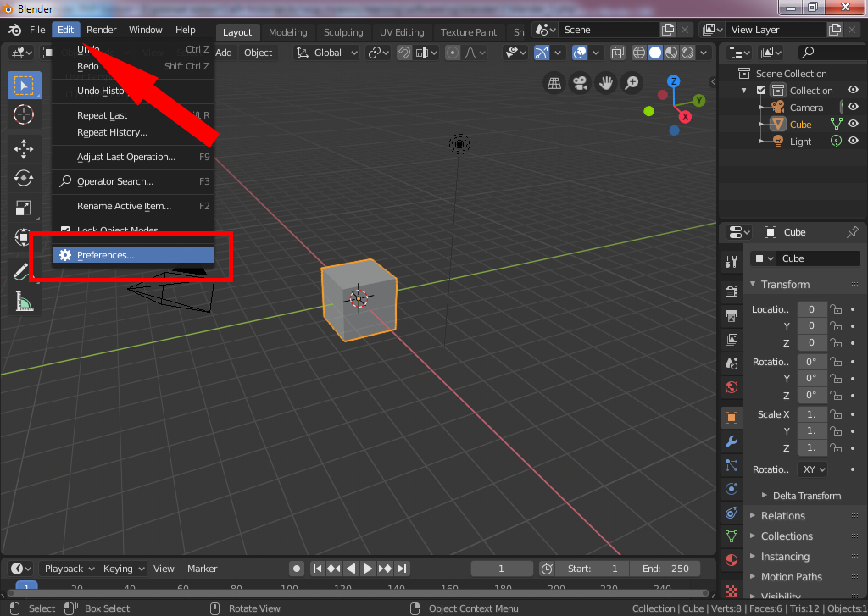Toggle perspective/orthographic grid icon
The width and height of the screenshot is (868, 616).
[x=554, y=83]
